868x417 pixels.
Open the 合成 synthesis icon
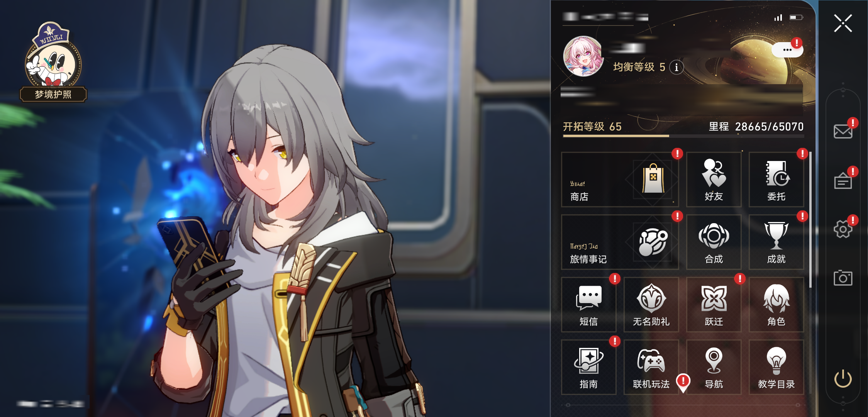[x=714, y=242]
